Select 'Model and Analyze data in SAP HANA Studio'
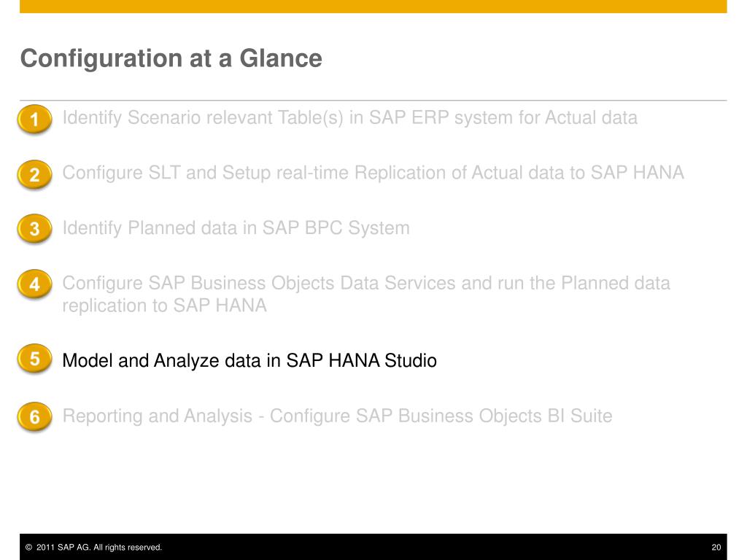This screenshot has height=560, width=747. 249,360
